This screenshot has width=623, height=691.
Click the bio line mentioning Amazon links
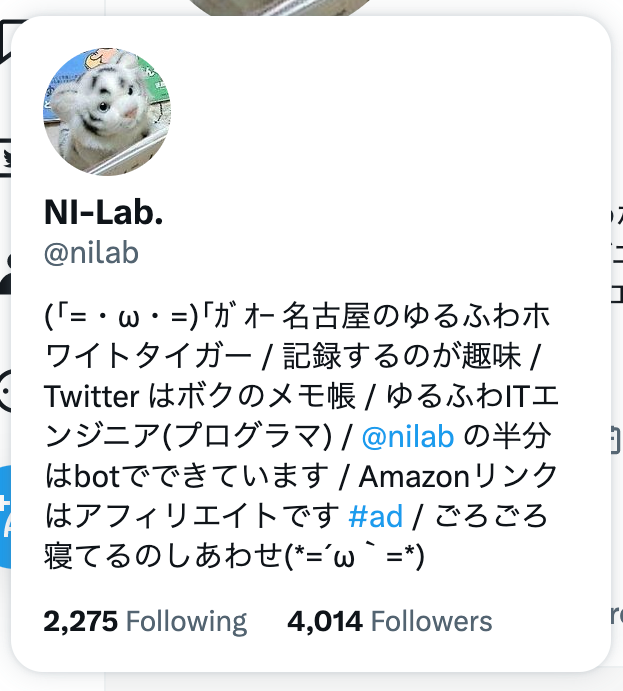click(x=302, y=476)
